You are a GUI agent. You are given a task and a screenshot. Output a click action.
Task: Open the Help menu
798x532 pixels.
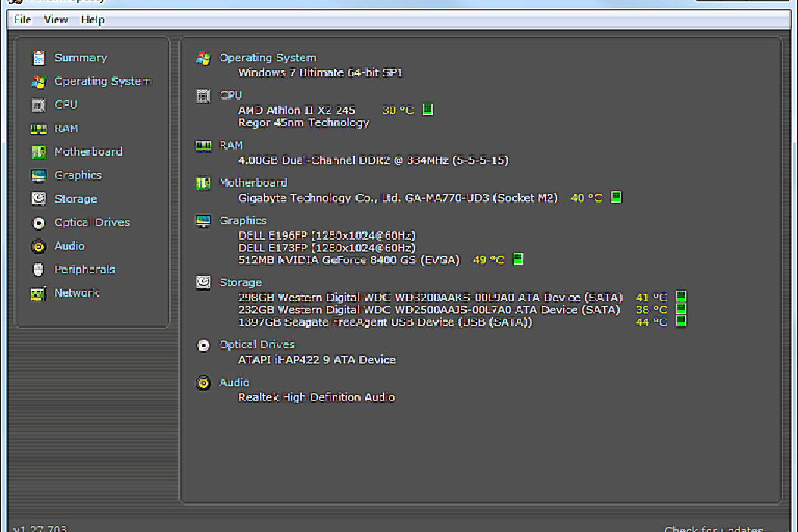(92, 19)
